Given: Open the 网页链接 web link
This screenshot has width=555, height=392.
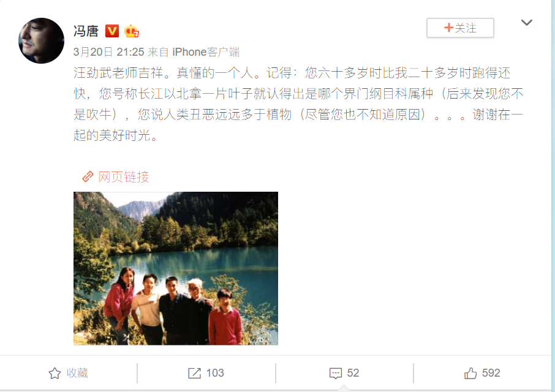Looking at the screenshot, I should coord(124,176).
